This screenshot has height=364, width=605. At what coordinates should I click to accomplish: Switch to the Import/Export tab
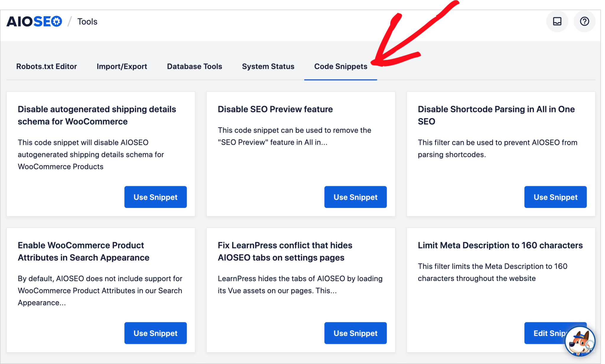122,66
